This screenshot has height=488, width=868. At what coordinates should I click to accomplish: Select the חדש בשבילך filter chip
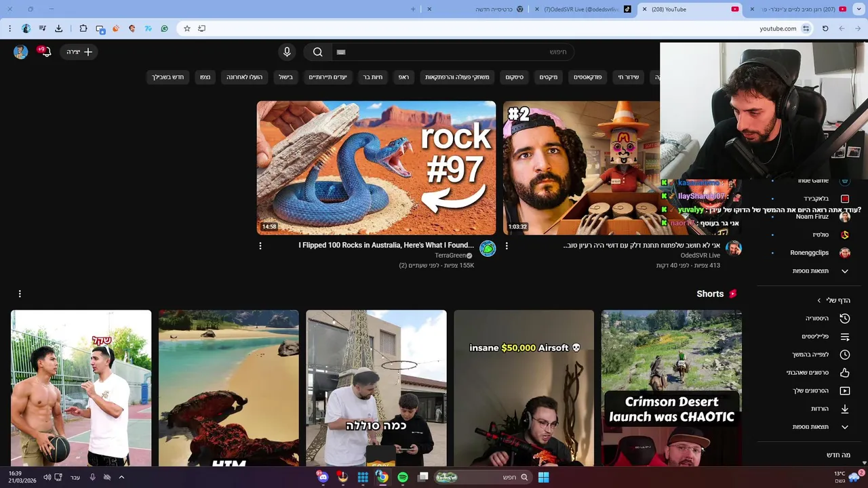click(167, 77)
